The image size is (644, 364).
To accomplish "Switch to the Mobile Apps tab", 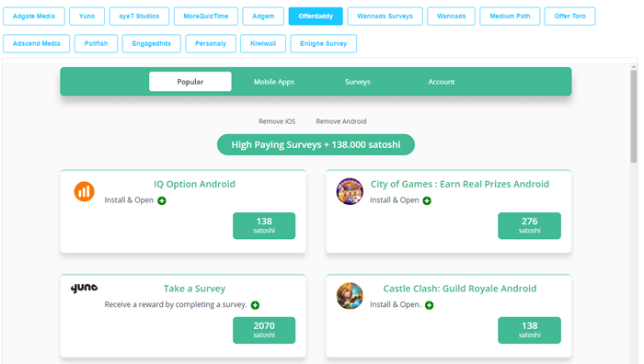I will click(274, 82).
